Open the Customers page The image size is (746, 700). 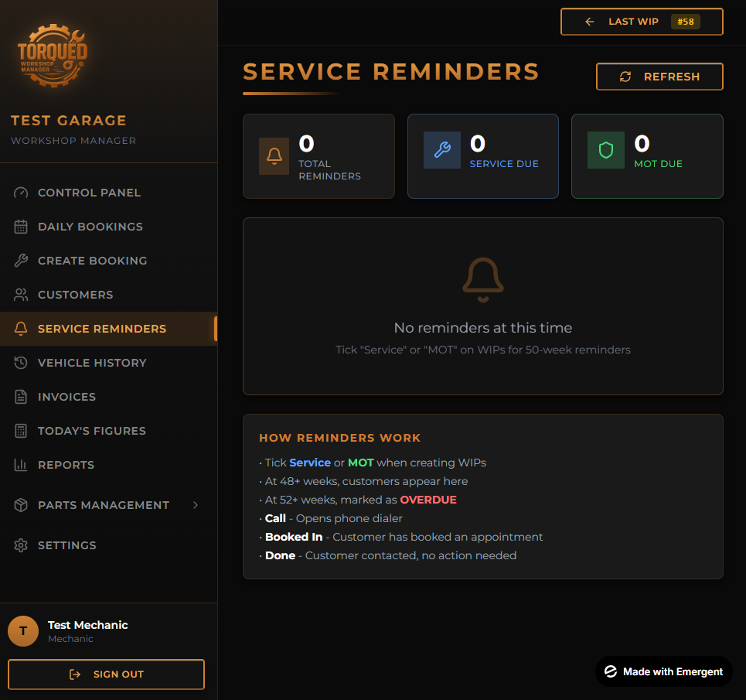75,295
